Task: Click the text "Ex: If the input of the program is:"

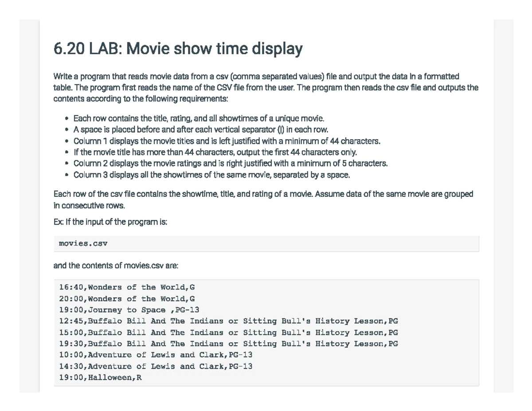Action: pos(110,222)
